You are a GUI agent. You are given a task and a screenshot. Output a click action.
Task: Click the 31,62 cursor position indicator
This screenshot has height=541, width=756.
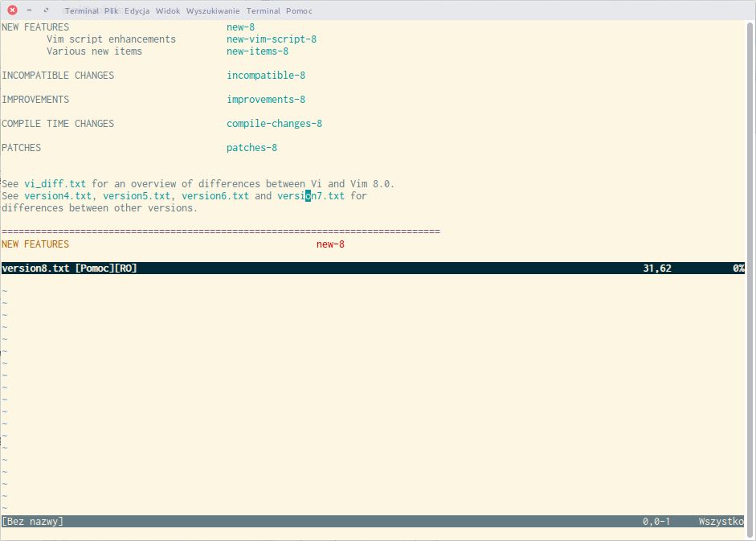pos(657,268)
